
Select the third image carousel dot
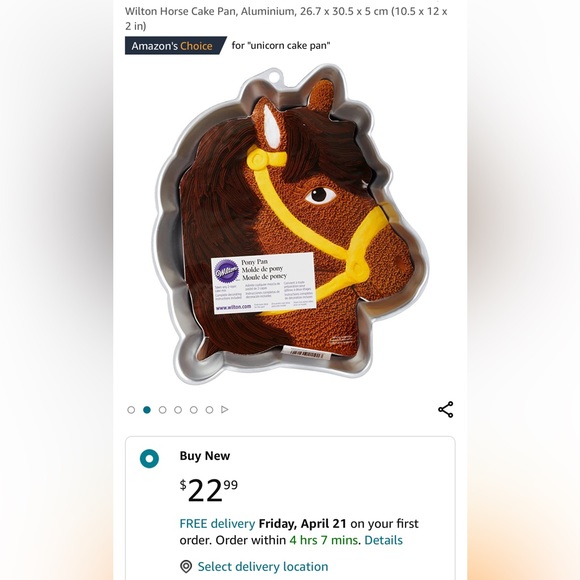pyautogui.click(x=162, y=410)
